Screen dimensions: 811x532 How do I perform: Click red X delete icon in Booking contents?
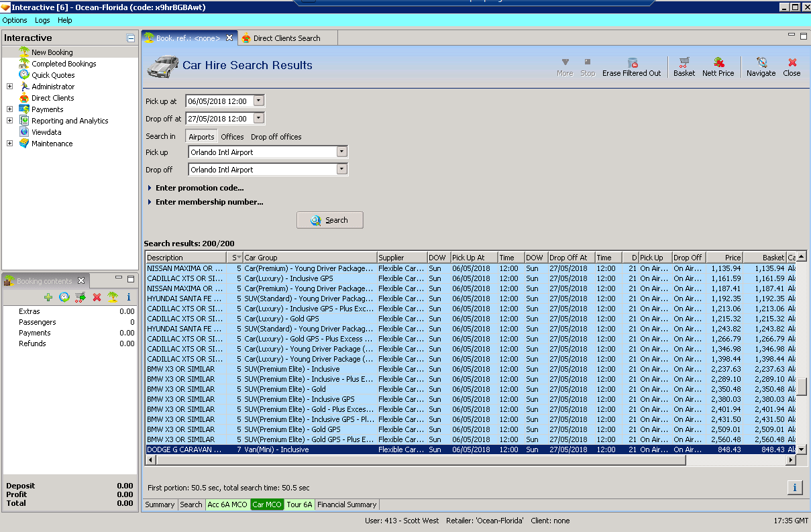(x=97, y=297)
